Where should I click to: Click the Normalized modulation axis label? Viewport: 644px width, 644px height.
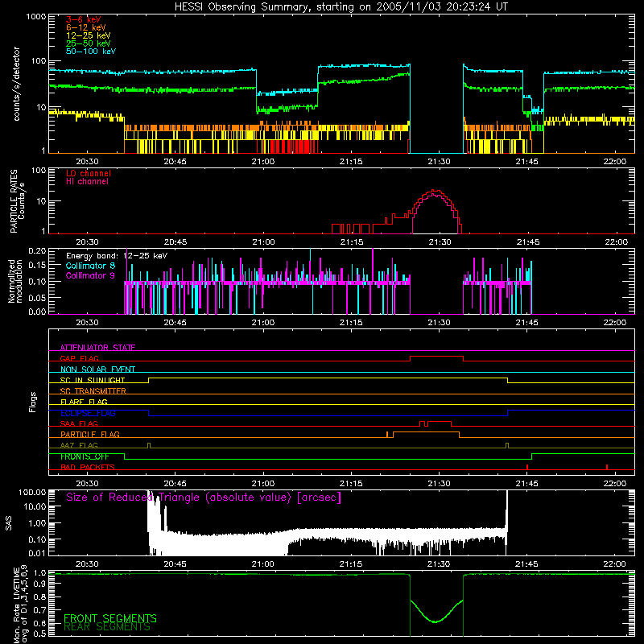(15, 281)
